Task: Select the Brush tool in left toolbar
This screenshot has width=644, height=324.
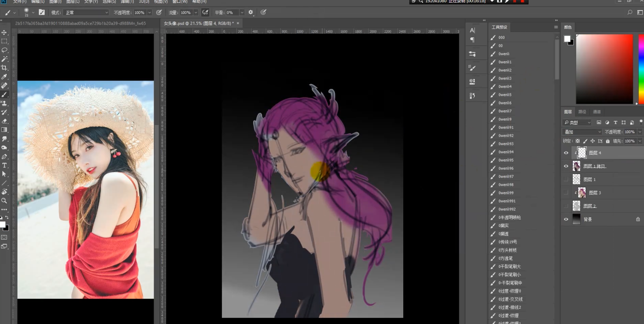Action: coord(4,95)
